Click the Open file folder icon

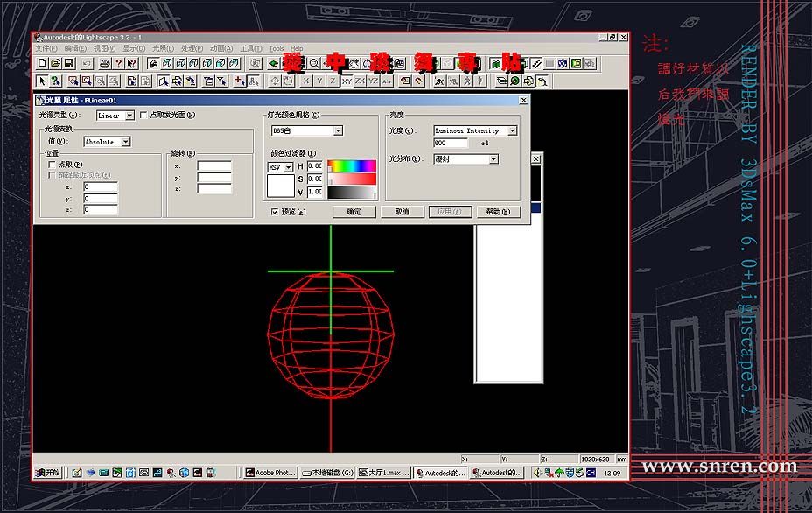tap(55, 63)
